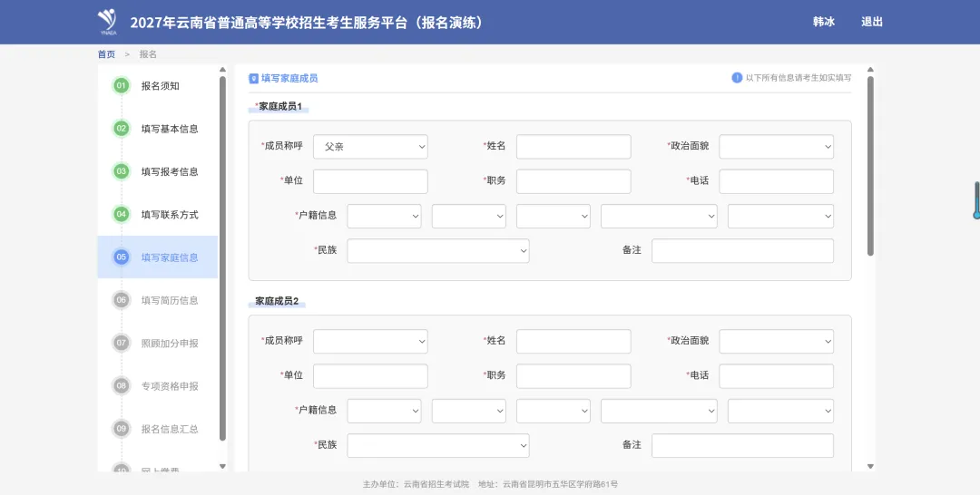Viewport: 980px width, 495px height.
Task: Click 职务 field of 家庭成员2
Action: pyautogui.click(x=573, y=376)
